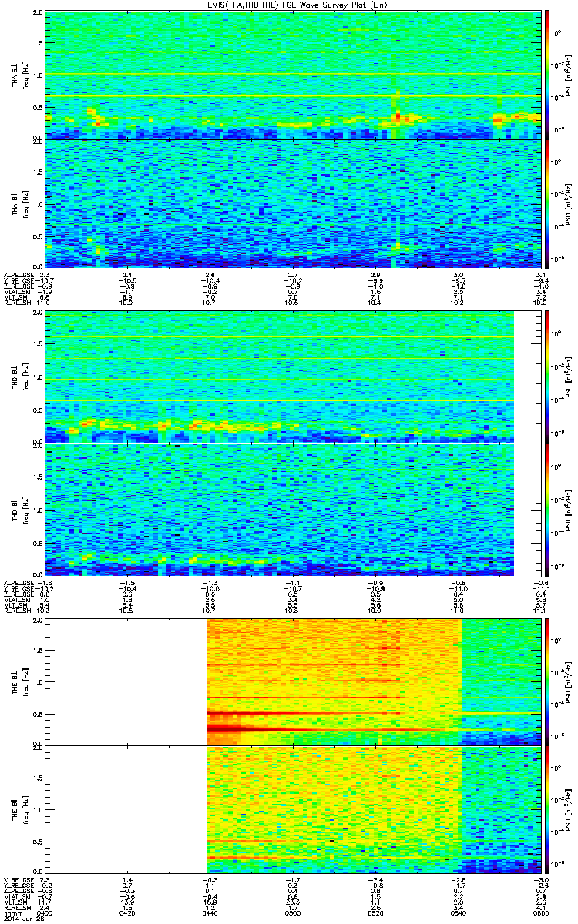Select the THE B-perpendicular spectrogram data region
The width and height of the screenshot is (578, 924).
tap(375, 681)
